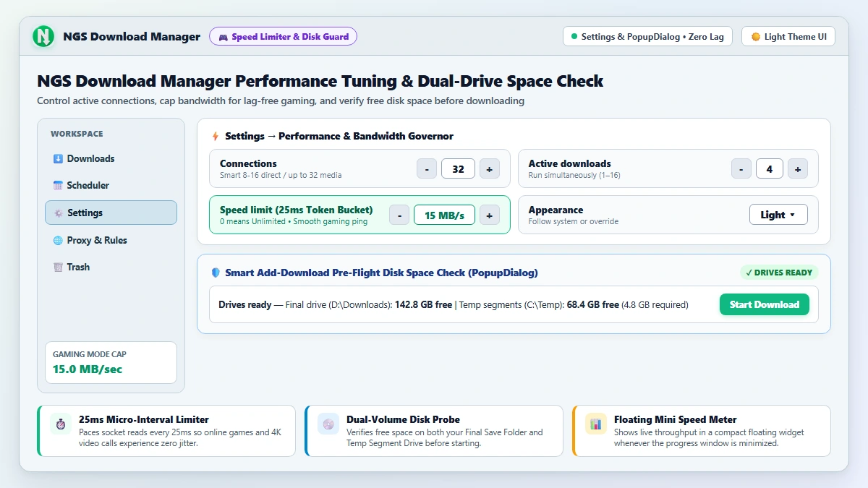Click the gamepad icon in Speed Limiter badge
Image resolution: width=868 pixels, height=488 pixels.
click(223, 37)
